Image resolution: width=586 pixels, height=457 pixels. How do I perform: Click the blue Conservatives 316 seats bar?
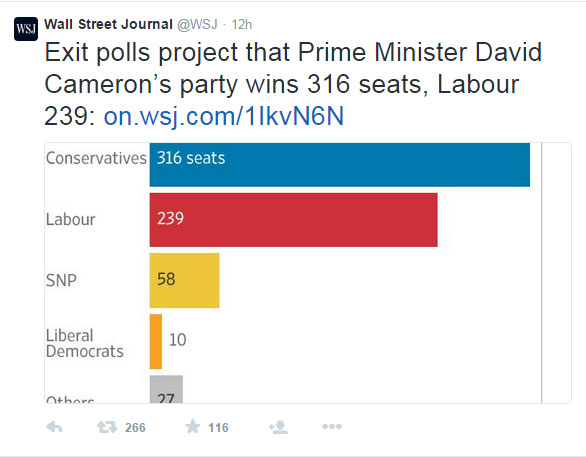click(340, 165)
